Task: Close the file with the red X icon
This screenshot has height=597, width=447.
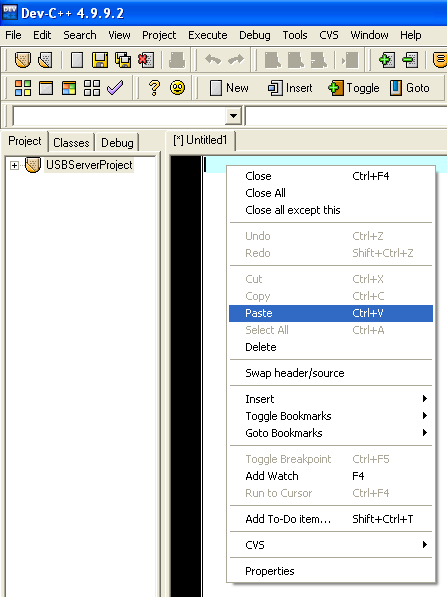Action: click(x=146, y=60)
